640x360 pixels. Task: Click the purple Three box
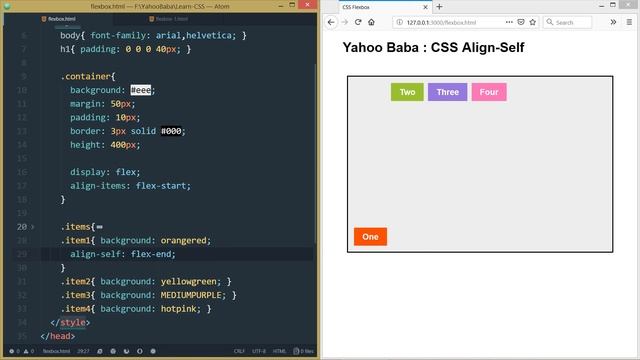(x=447, y=92)
